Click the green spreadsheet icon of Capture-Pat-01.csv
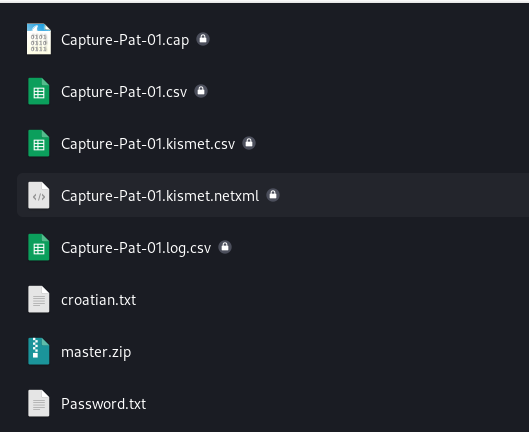This screenshot has height=434, width=530. click(x=39, y=91)
